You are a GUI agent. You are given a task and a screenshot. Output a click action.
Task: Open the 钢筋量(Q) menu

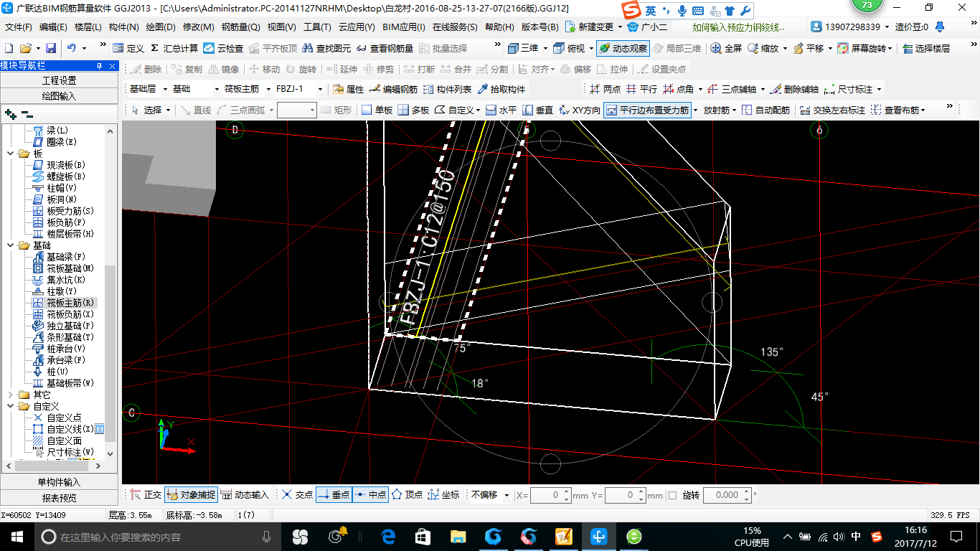point(240,27)
